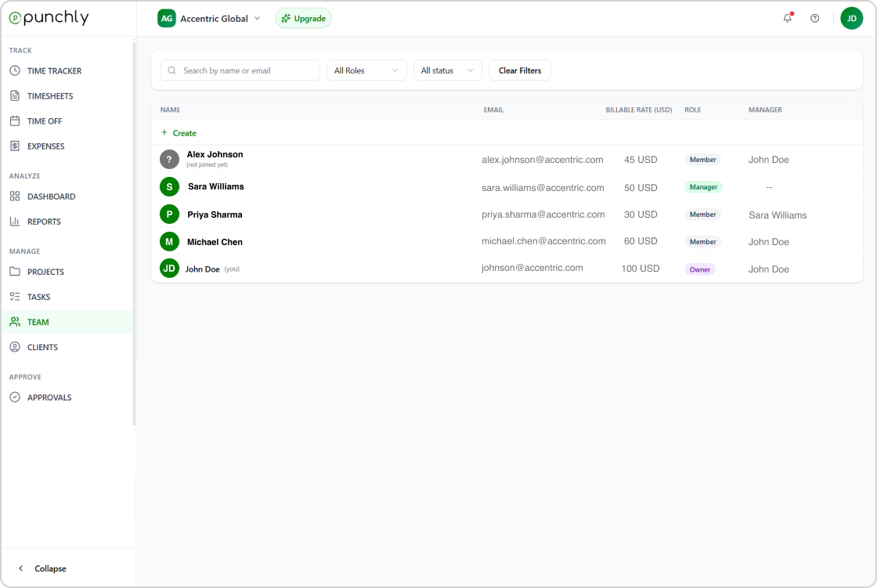Go to Tasks in sidebar
The width and height of the screenshot is (877, 588).
pyautogui.click(x=38, y=297)
